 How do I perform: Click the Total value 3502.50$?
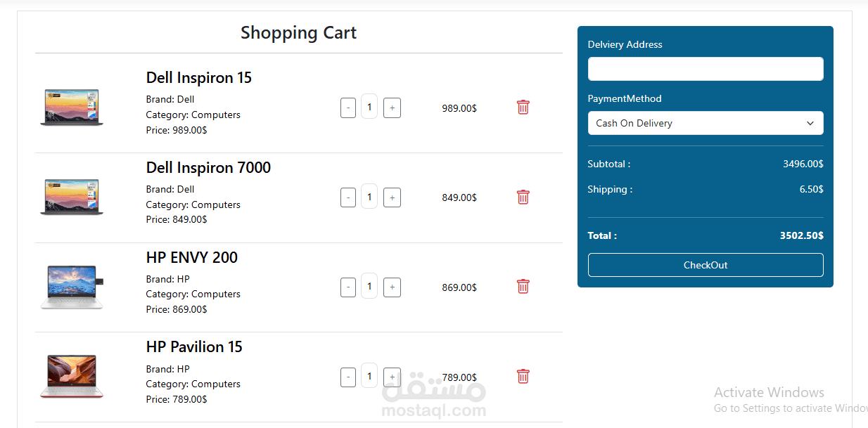click(x=802, y=235)
